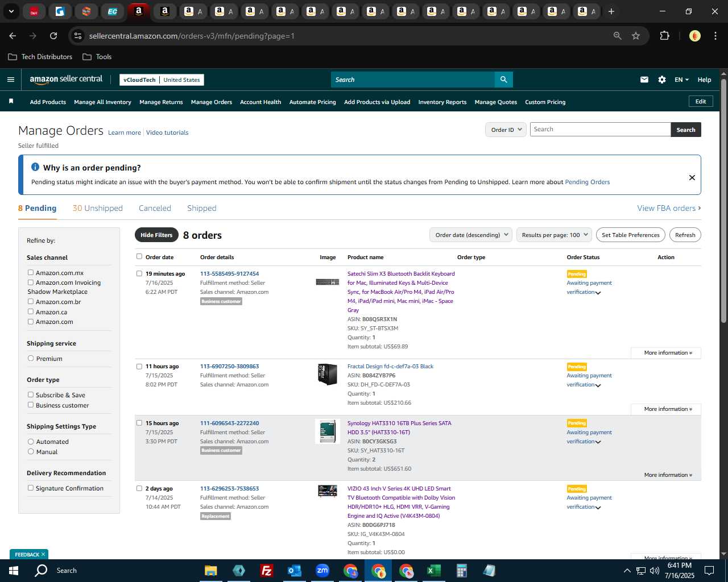Open Zoom from taskbar
Viewport: 728px width, 582px height.
(x=322, y=571)
